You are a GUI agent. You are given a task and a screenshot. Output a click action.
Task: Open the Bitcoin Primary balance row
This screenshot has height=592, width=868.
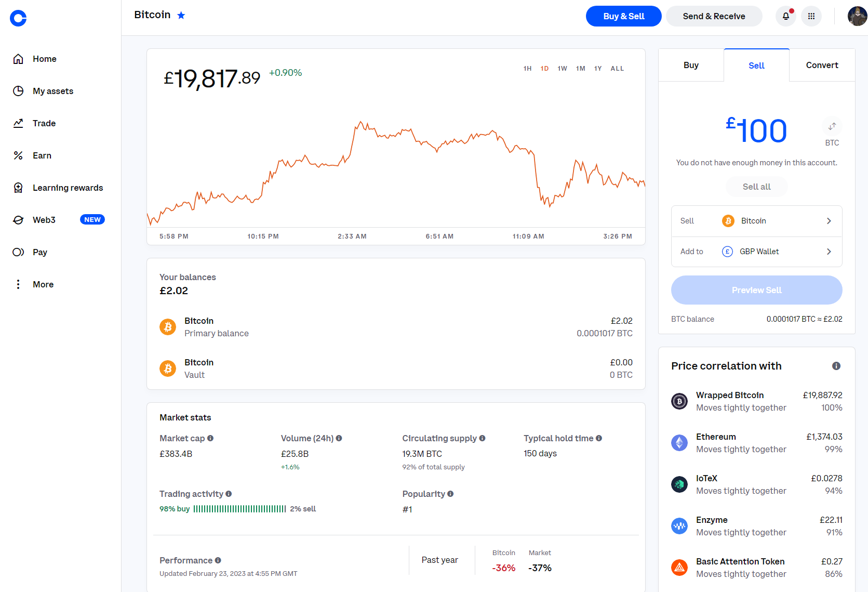pyautogui.click(x=396, y=327)
